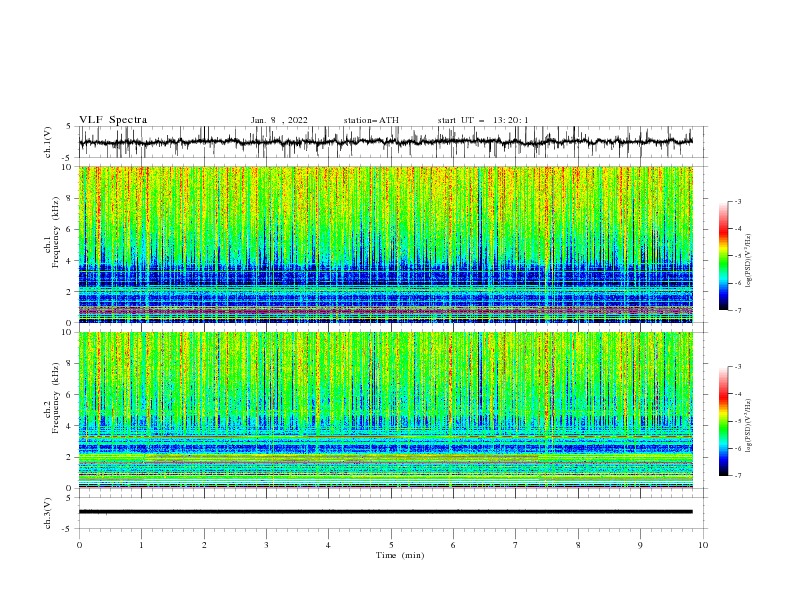
Task: Click the "start UT = 13:20: 1" text
Action: tap(483, 120)
